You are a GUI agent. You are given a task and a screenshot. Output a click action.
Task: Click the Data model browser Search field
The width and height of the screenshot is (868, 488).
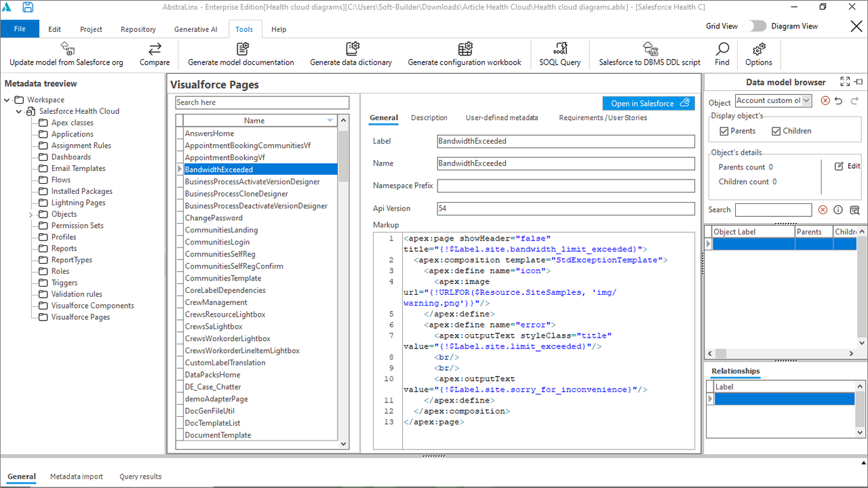[x=773, y=210]
